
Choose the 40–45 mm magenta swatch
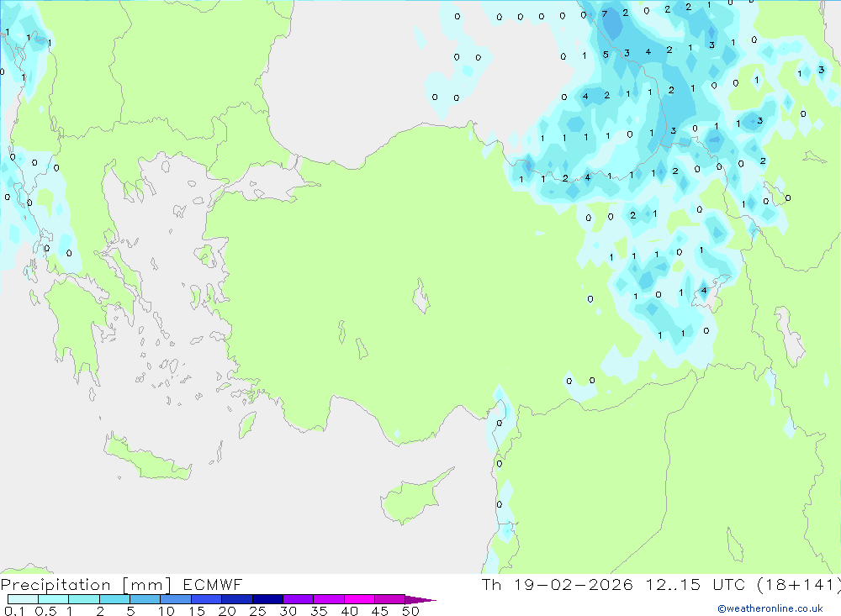coord(359,599)
